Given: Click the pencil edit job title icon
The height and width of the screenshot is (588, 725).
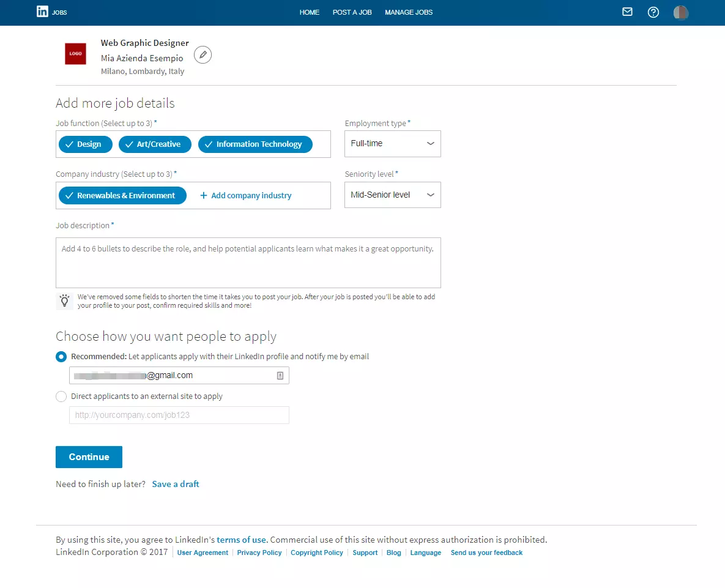Looking at the screenshot, I should (x=203, y=55).
